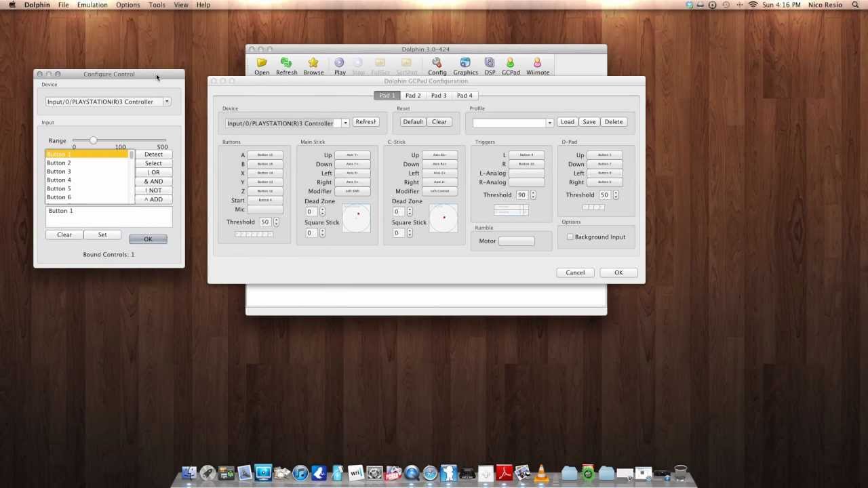Open System Preferences from the Dock
Viewport: 868px width, 488px height.
(x=374, y=472)
